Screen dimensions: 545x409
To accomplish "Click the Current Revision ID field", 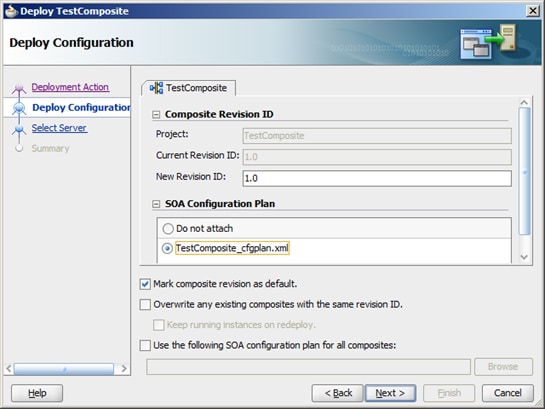I will click(x=377, y=157).
